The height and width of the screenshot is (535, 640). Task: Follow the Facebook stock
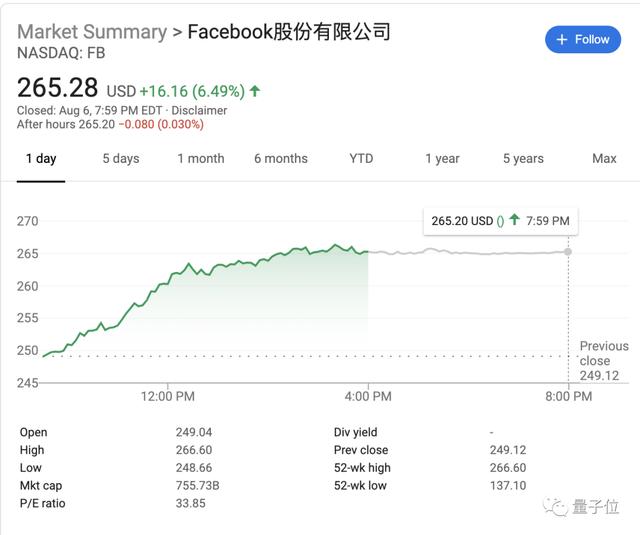click(x=583, y=40)
